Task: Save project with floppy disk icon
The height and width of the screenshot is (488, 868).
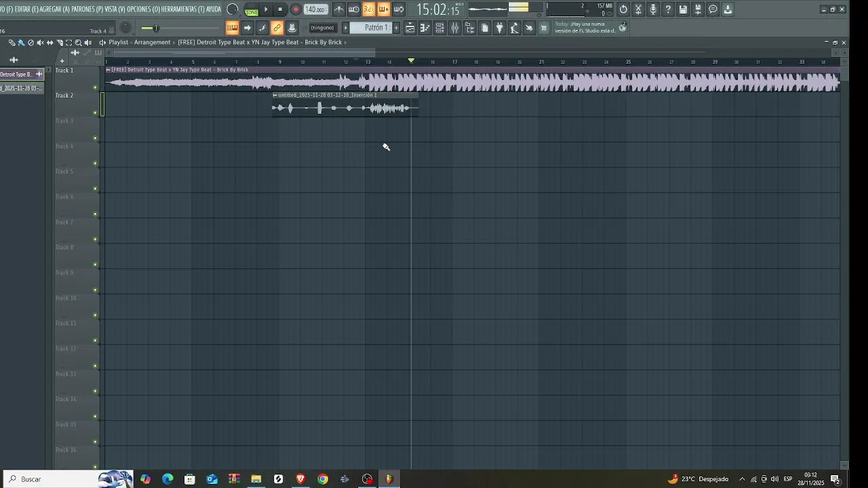Action: [x=683, y=9]
